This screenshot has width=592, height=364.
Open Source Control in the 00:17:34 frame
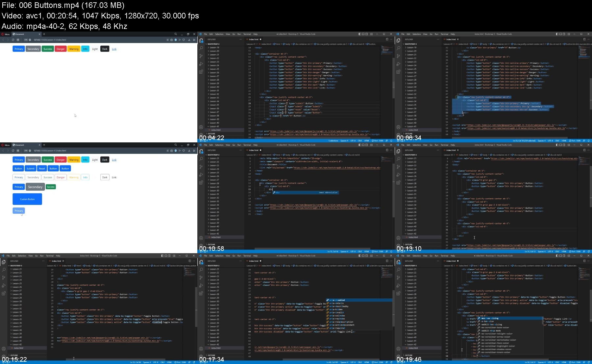click(201, 278)
